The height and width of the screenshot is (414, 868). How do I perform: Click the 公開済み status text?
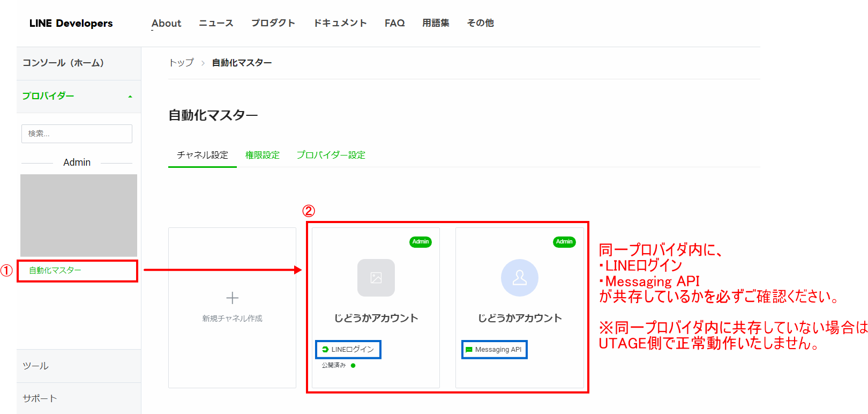(x=334, y=365)
